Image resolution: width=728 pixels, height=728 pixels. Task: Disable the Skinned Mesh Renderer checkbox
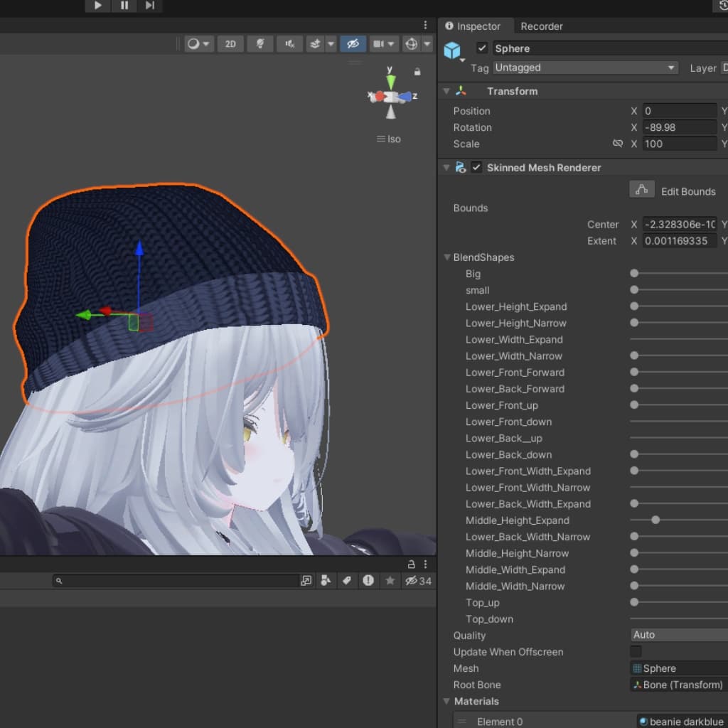pos(476,167)
